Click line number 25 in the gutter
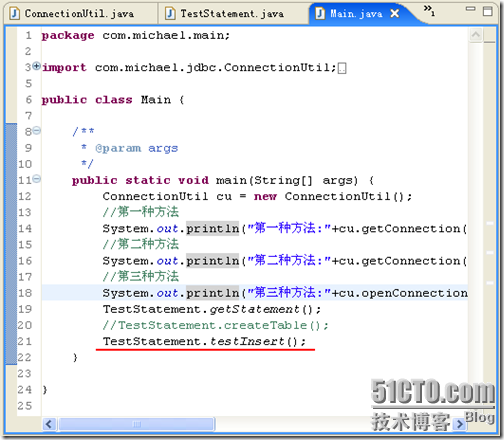The width and height of the screenshot is (504, 440). 25,406
